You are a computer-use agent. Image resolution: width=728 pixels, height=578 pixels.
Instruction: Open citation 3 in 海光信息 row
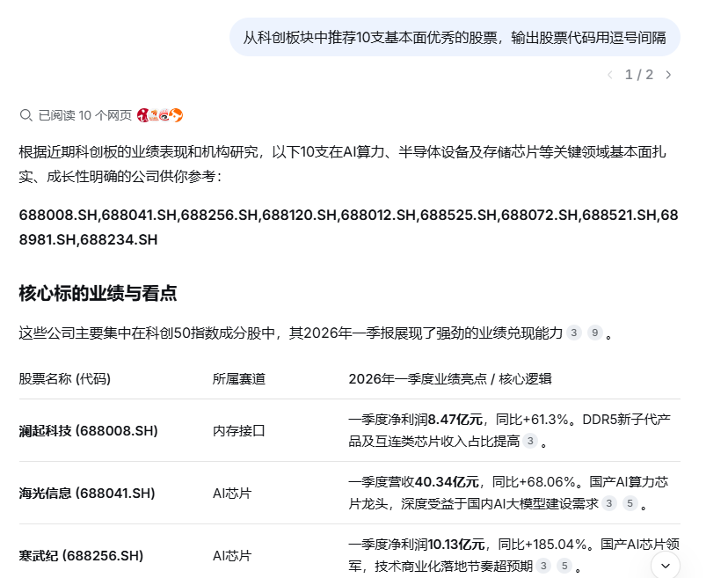609,503
